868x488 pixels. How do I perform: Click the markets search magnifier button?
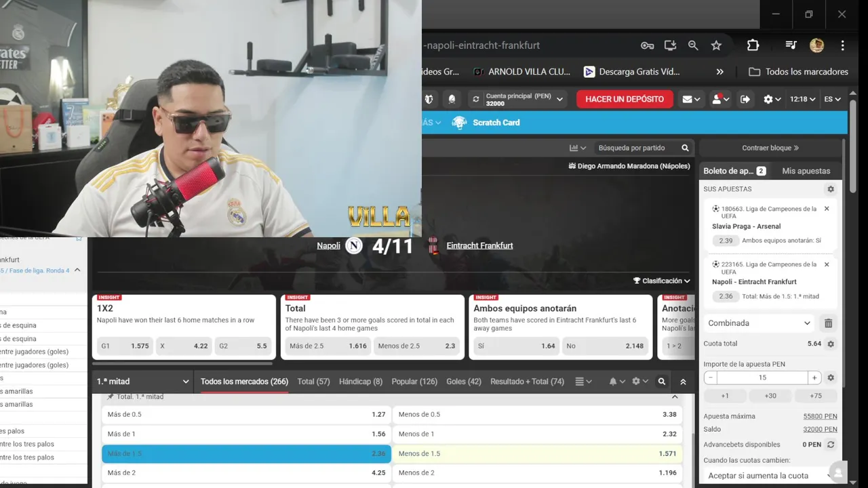(662, 382)
